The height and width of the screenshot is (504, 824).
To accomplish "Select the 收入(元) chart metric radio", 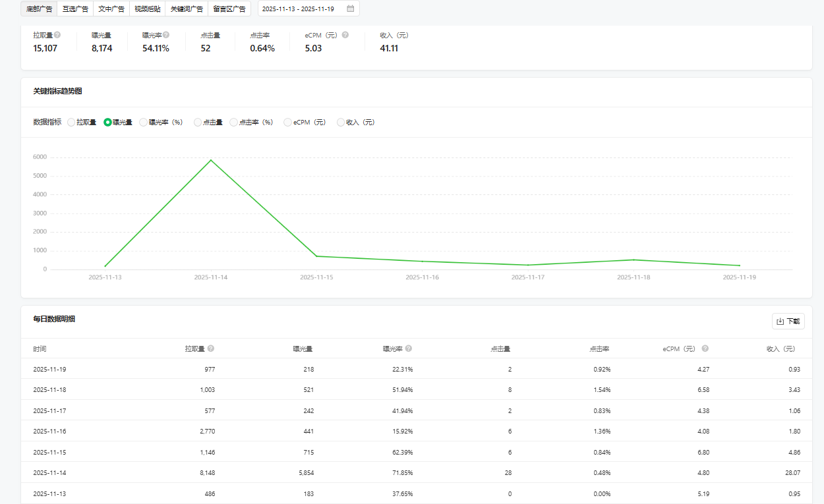I will point(341,122).
